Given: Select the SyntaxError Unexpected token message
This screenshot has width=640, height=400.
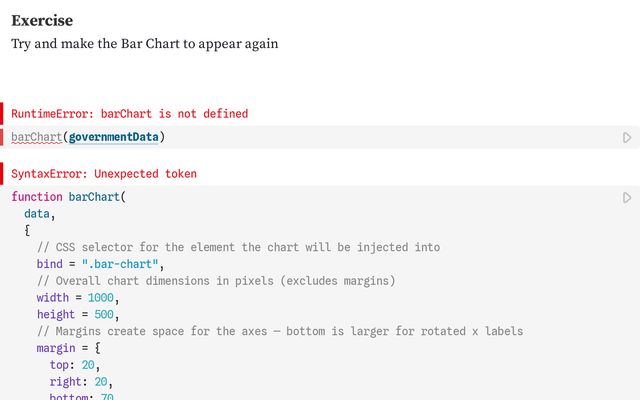Looking at the screenshot, I should 103,174.
